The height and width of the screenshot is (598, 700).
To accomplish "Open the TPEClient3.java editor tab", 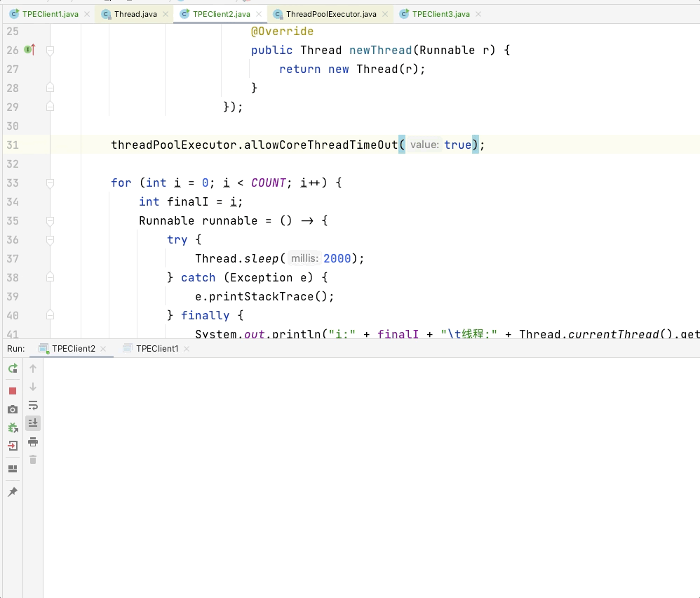I will click(x=440, y=14).
